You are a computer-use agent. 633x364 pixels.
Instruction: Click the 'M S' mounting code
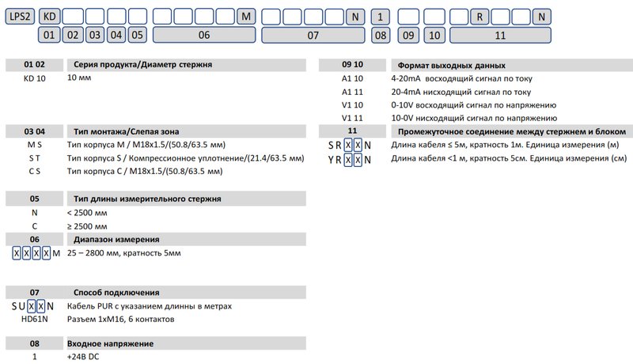pyautogui.click(x=34, y=145)
